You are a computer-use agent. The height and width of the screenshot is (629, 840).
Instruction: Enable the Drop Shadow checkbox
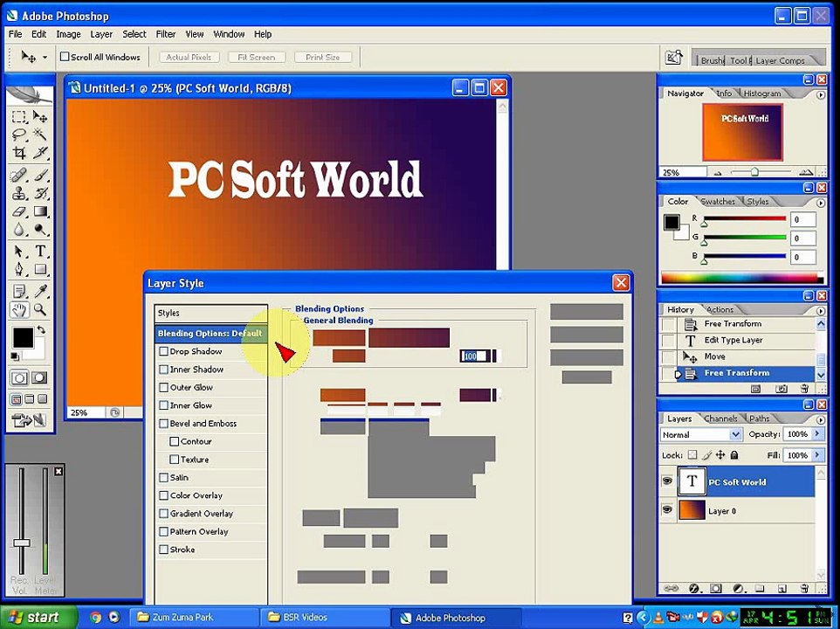pyautogui.click(x=164, y=351)
